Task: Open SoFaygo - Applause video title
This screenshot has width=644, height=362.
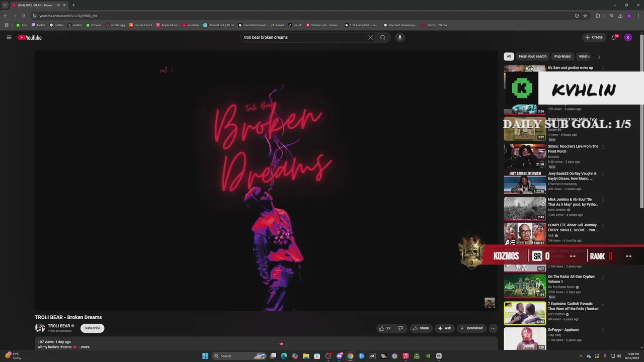Action: point(563,330)
